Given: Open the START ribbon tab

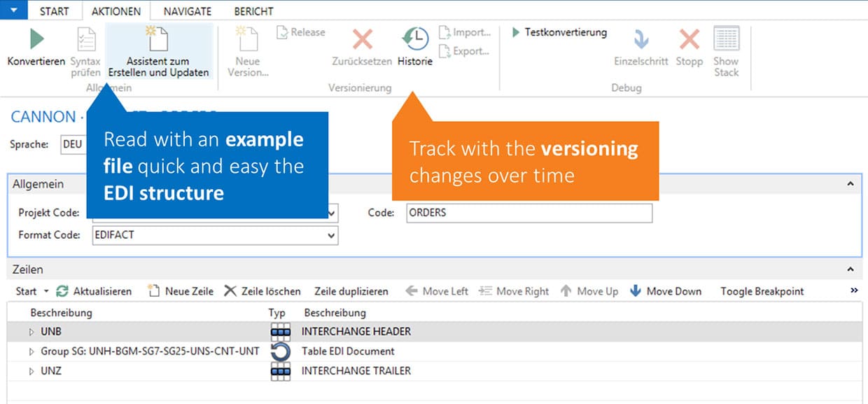Looking at the screenshot, I should point(55,11).
